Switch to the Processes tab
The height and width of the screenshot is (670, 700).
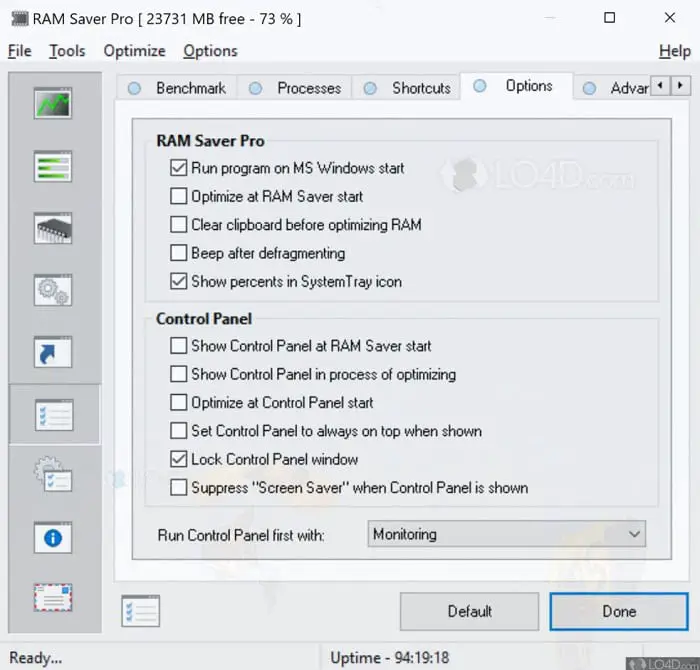point(295,88)
